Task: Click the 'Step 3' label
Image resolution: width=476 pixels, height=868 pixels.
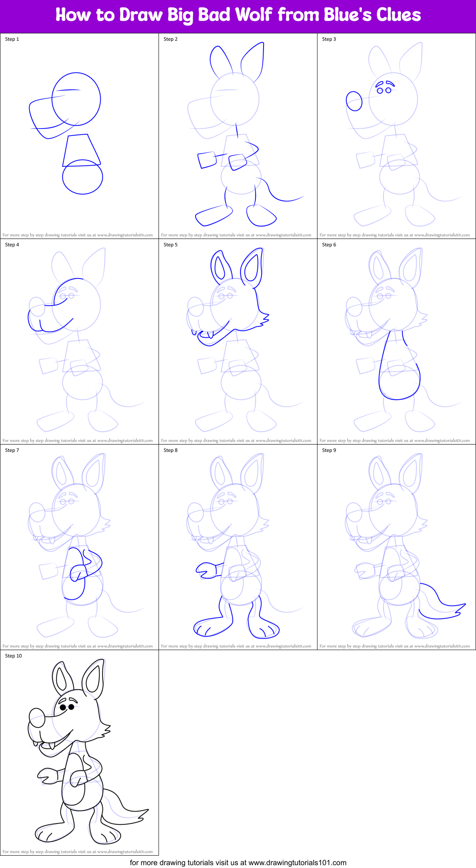Action: pos(329,39)
